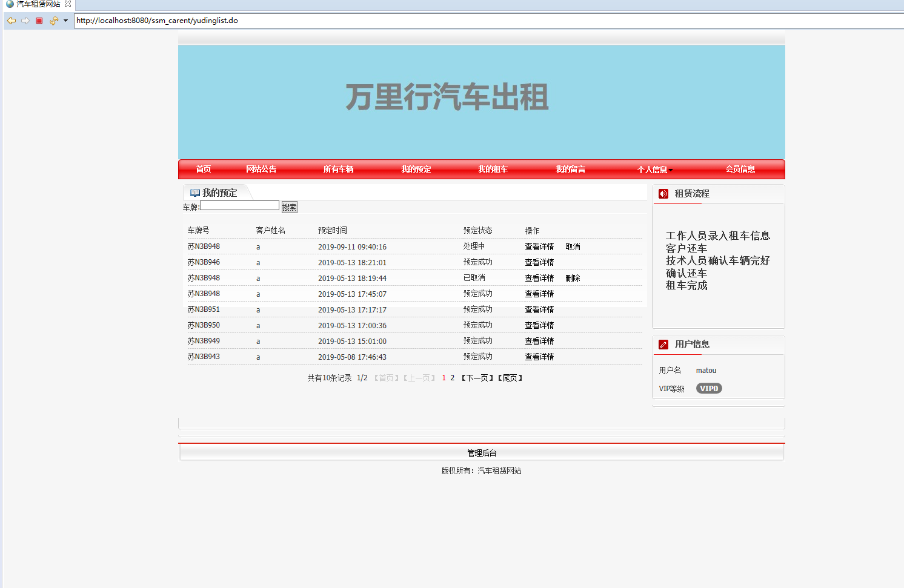Click the browser back arrow icon
The height and width of the screenshot is (588, 904).
pyautogui.click(x=11, y=20)
